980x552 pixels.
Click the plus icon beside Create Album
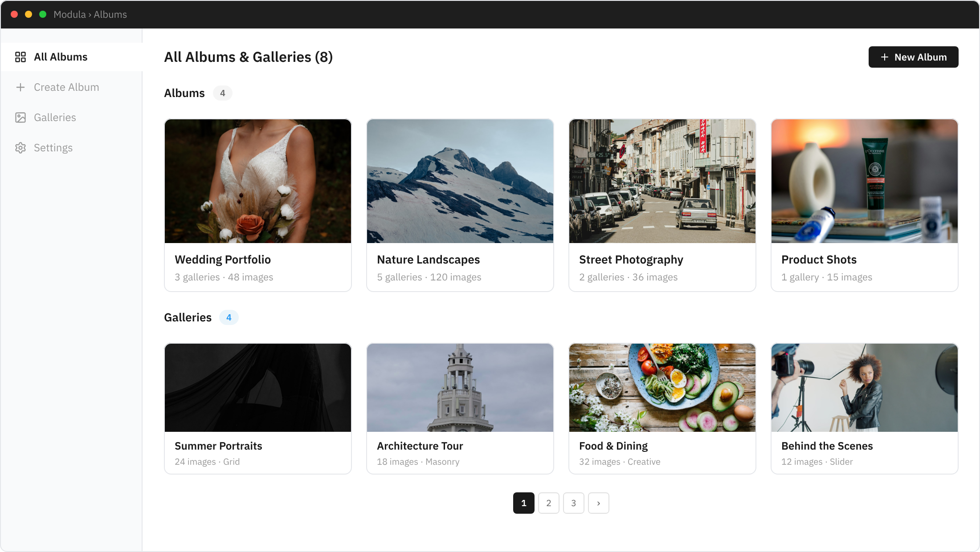tap(20, 87)
